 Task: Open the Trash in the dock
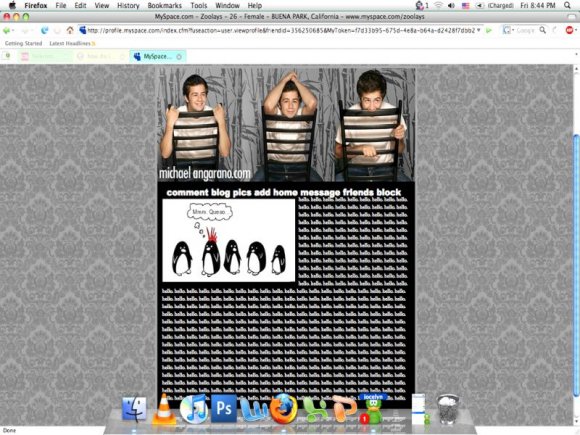(x=448, y=409)
